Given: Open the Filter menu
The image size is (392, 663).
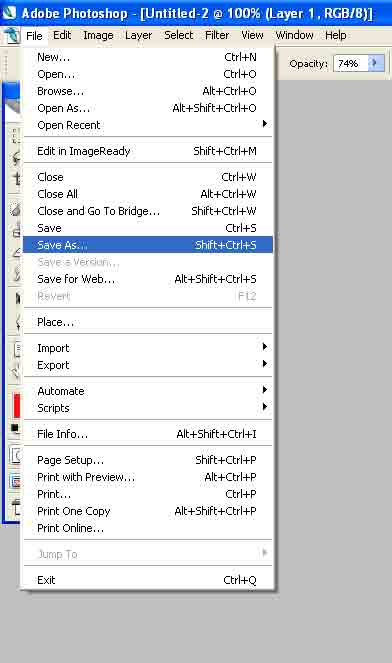Looking at the screenshot, I should pos(217,36).
